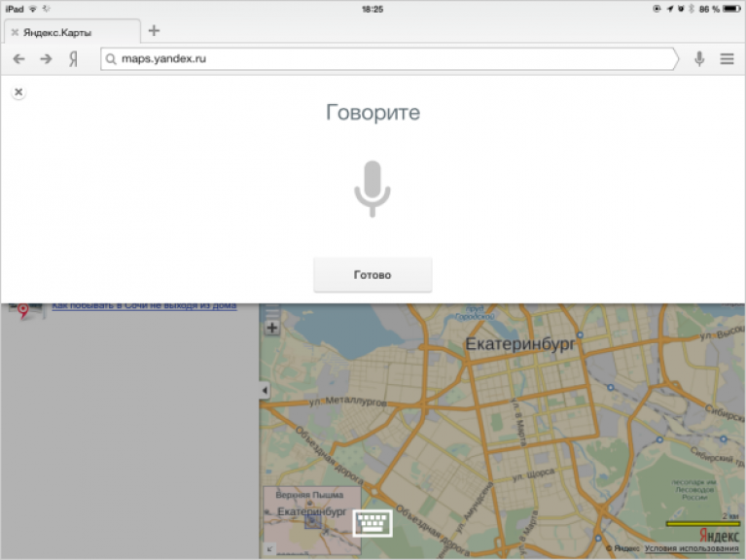
Task: Tap the battery indicator in status bar
Action: [730, 9]
